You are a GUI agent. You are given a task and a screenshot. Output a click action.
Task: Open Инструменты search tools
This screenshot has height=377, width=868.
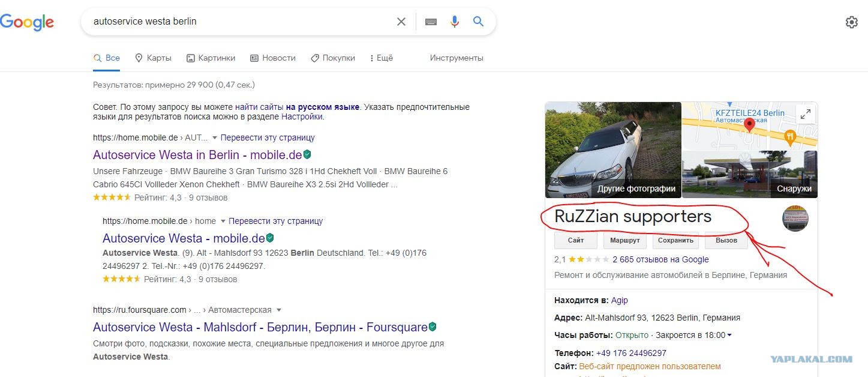tap(456, 58)
